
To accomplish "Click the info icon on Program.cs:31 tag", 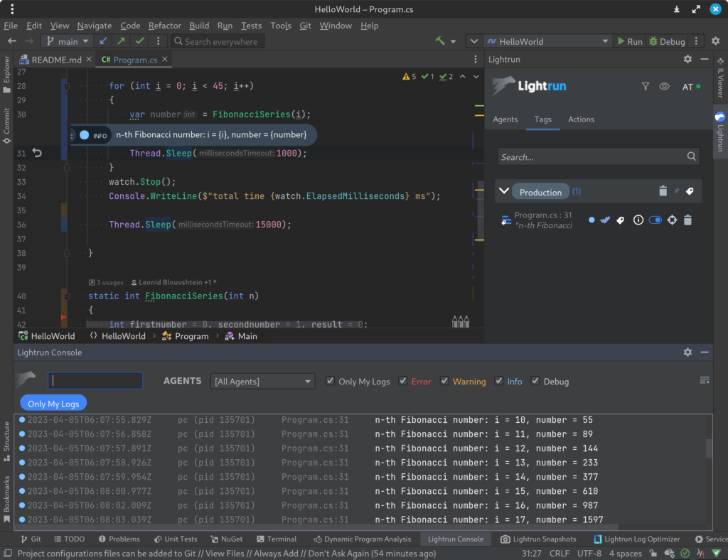I will pyautogui.click(x=638, y=220).
